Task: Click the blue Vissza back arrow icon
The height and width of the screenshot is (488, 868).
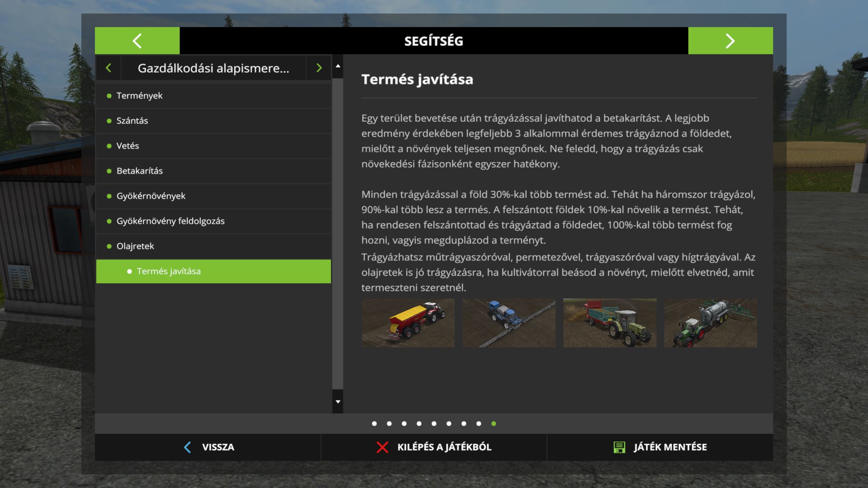Action: click(x=187, y=447)
